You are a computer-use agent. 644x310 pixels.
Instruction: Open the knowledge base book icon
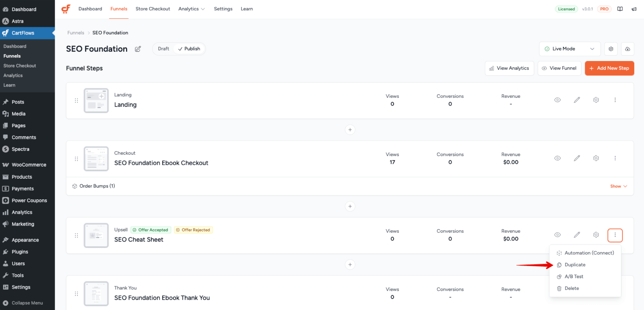[x=620, y=9]
